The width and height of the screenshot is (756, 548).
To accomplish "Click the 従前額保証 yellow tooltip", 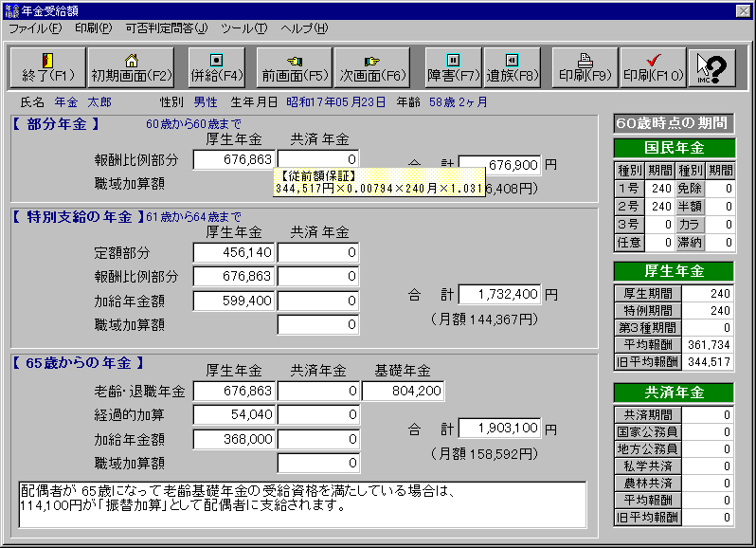I will pyautogui.click(x=379, y=182).
